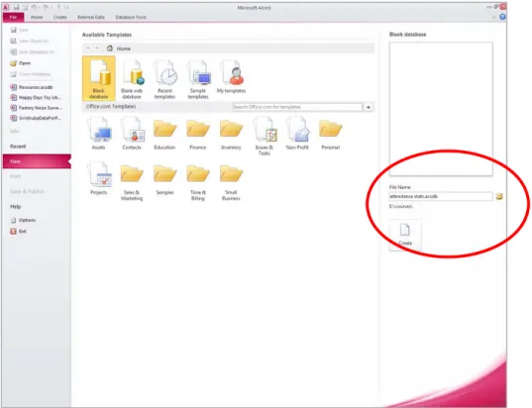Open the Save & Publish page
Viewport: 532px width, 408px height.
(27, 191)
